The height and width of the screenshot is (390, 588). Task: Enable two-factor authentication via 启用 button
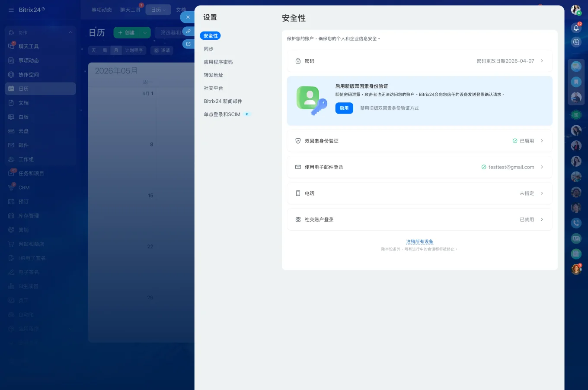click(x=344, y=108)
